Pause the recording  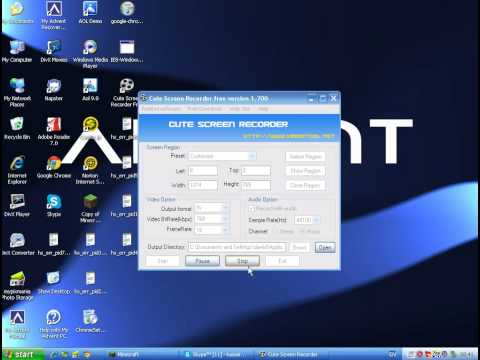tap(202, 261)
